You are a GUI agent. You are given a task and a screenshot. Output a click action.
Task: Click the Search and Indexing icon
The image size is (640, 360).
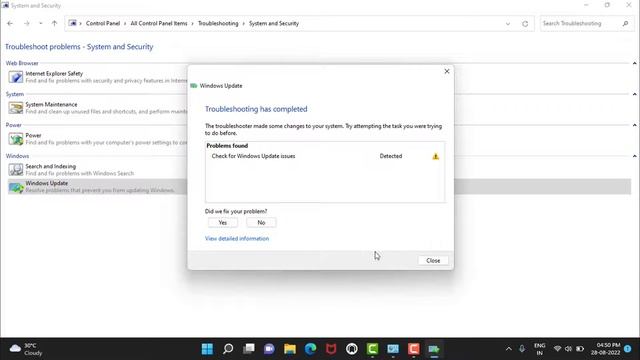(x=16, y=169)
